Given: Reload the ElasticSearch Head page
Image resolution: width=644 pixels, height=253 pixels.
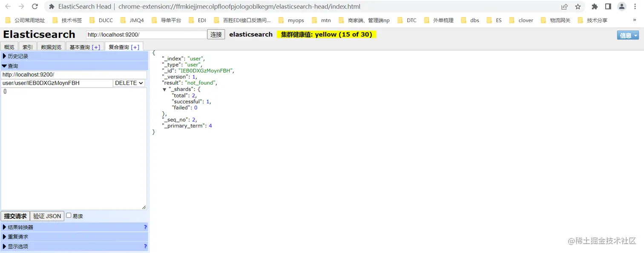Looking at the screenshot, I should (x=35, y=6).
